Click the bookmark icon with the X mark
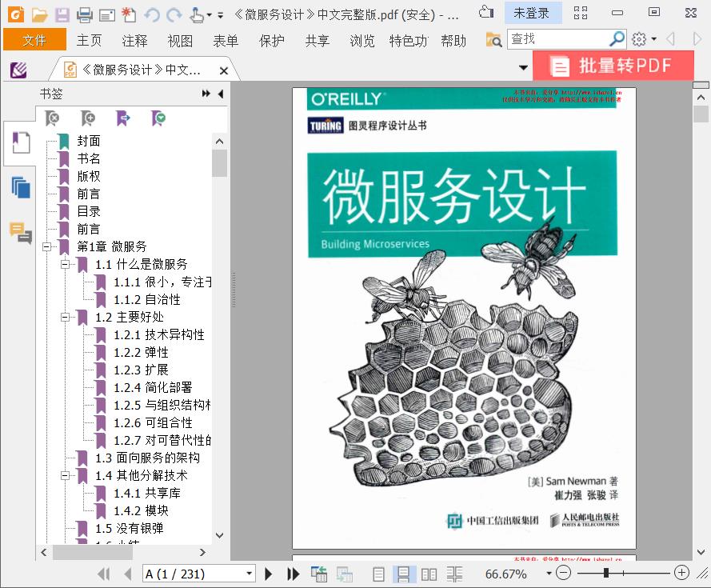 52,118
